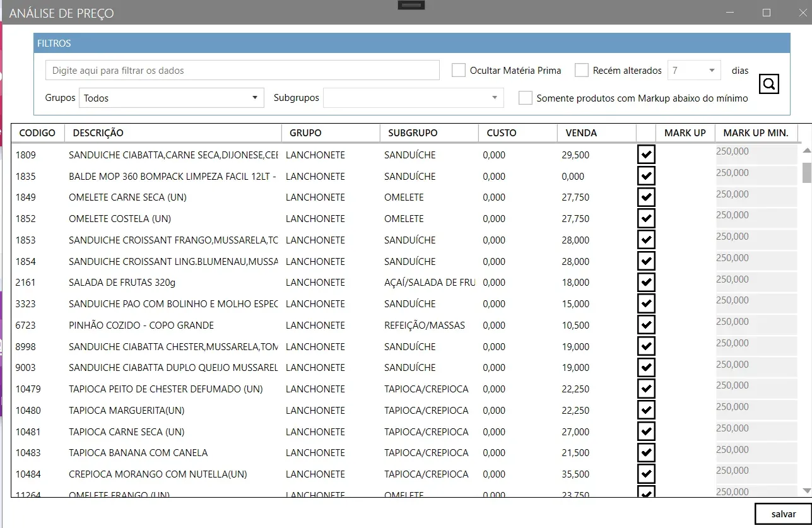This screenshot has width=812, height=528.
Task: Click TAPIOCA BANANA COM CANELA description
Action: 138,452
